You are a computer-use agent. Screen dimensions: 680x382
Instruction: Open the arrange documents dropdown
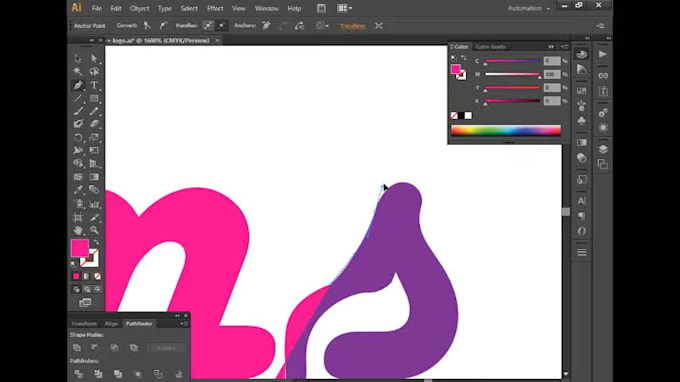click(344, 8)
